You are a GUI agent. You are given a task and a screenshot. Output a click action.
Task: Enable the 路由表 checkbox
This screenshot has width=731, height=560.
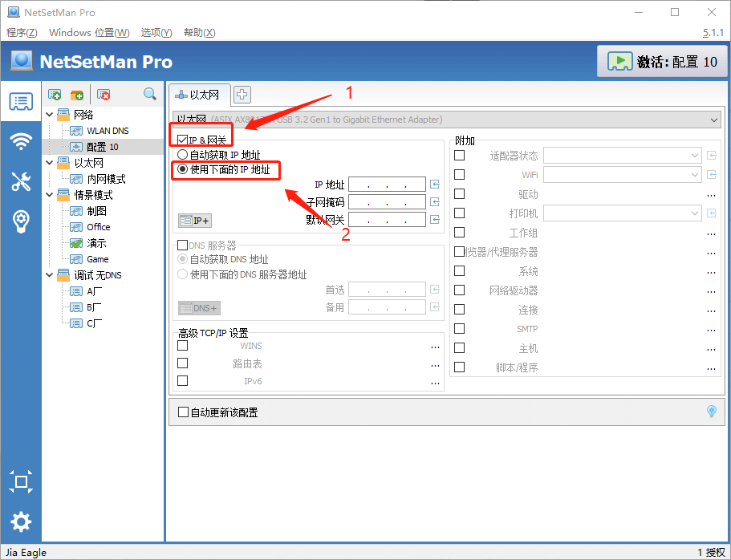tap(183, 363)
